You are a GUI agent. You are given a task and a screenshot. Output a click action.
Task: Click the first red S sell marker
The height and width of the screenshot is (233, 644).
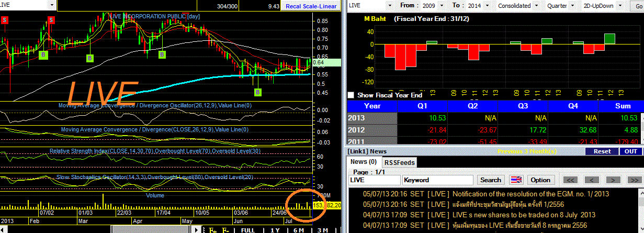coord(5,20)
